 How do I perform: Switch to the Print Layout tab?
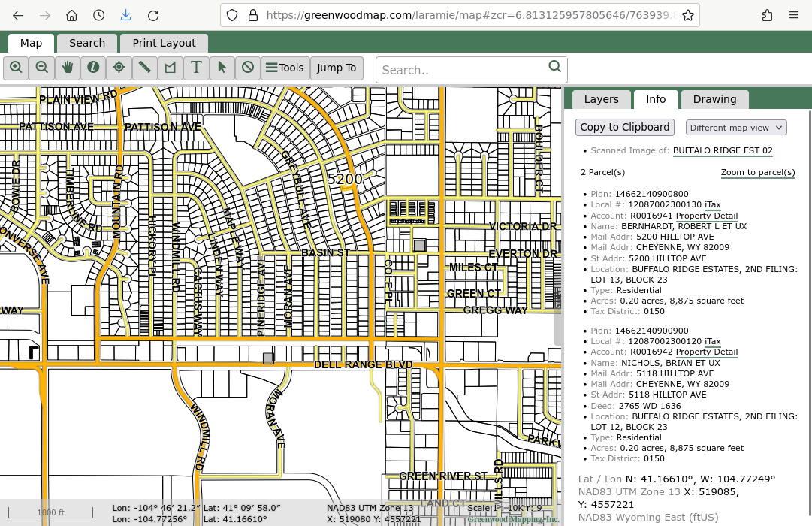164,43
